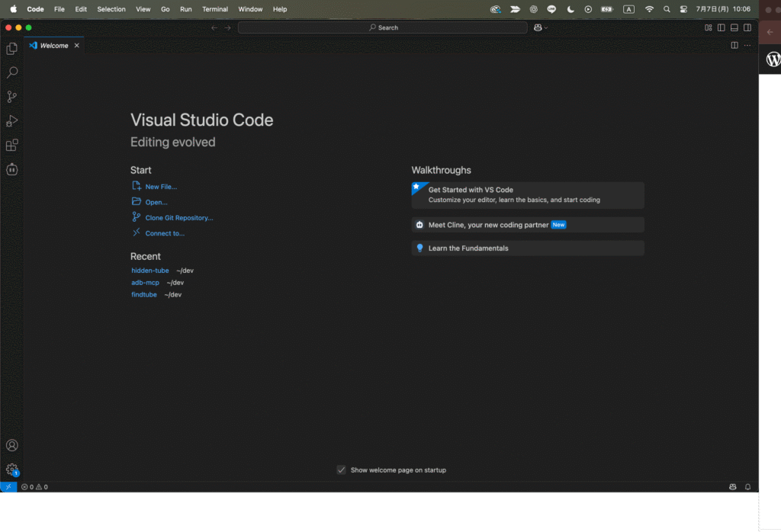Go forward with the right arrow navigation
The image size is (781, 532).
pos(227,28)
